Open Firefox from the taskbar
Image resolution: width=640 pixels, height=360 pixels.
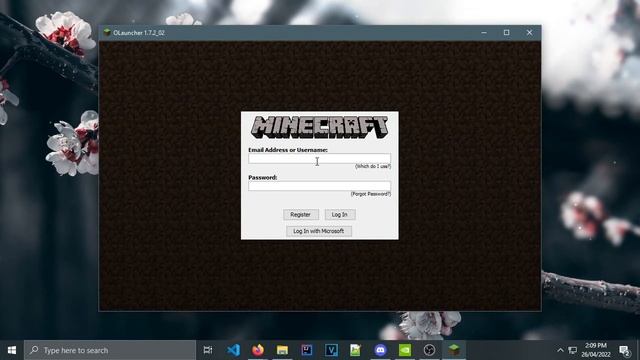[x=258, y=350]
